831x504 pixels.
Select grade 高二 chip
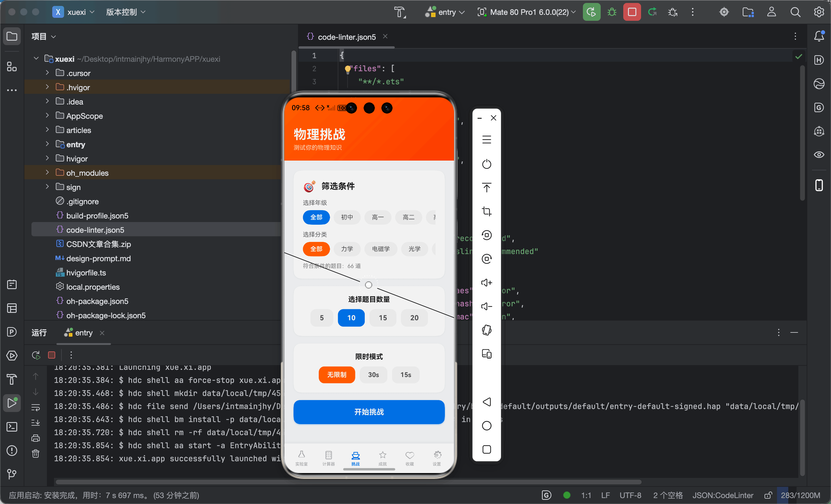click(x=408, y=217)
